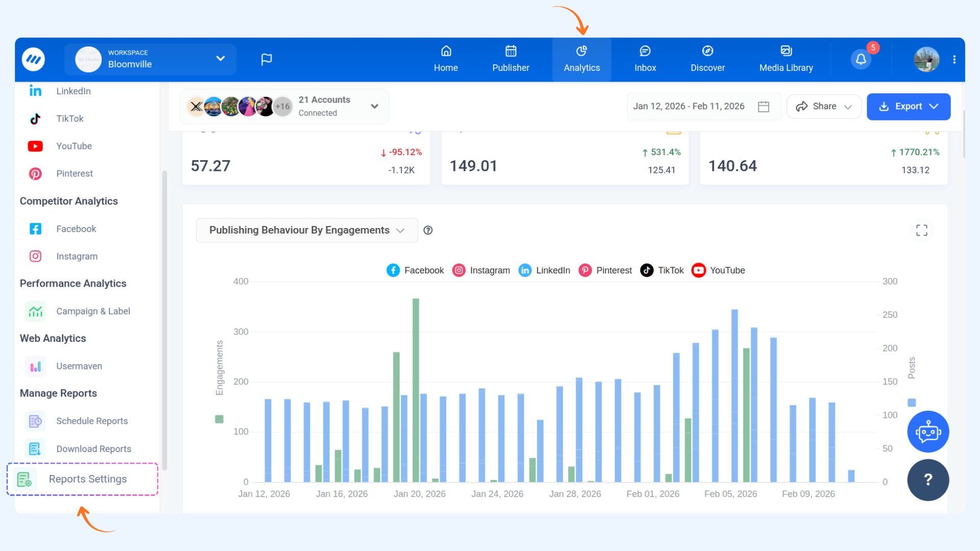Open Publishing Behaviour By Engagements dropdown

click(307, 231)
